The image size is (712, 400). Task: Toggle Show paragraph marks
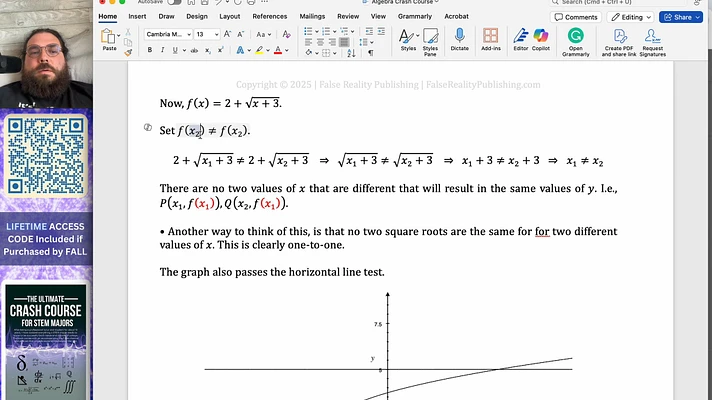[x=371, y=53]
